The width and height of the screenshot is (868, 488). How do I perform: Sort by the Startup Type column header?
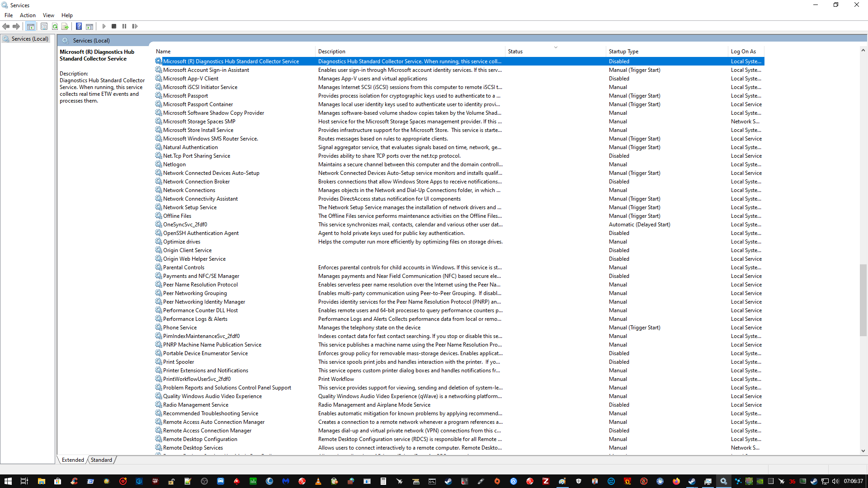click(x=623, y=52)
